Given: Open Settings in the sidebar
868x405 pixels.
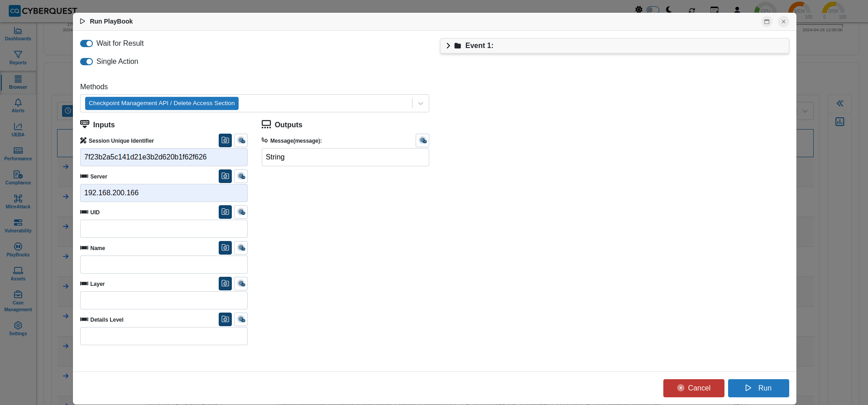Looking at the screenshot, I should click(18, 329).
